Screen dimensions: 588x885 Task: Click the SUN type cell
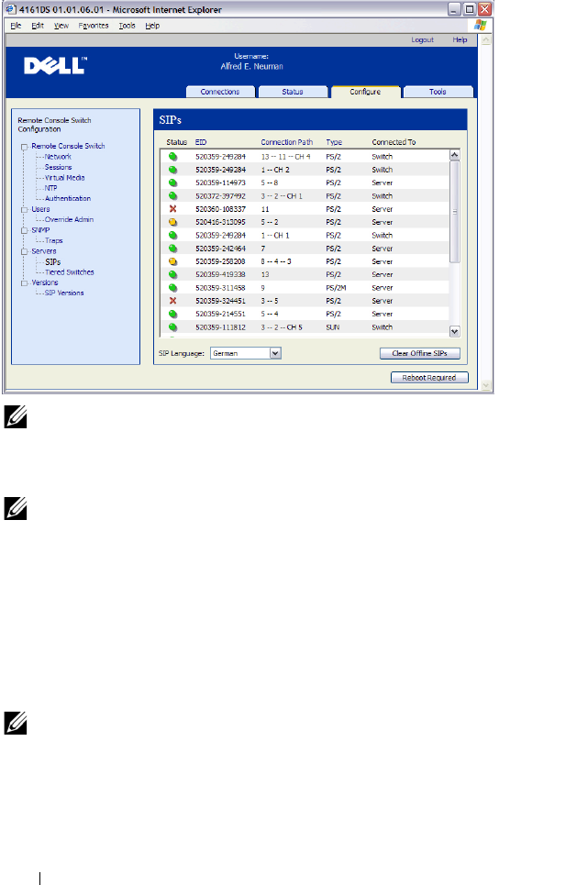[333, 327]
